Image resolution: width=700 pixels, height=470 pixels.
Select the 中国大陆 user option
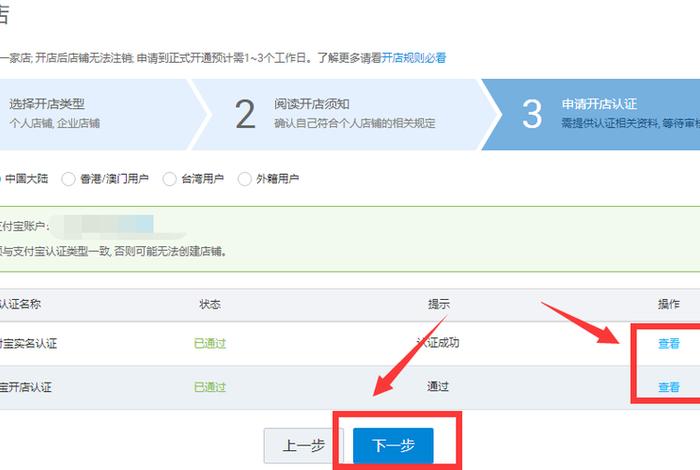click(28, 179)
